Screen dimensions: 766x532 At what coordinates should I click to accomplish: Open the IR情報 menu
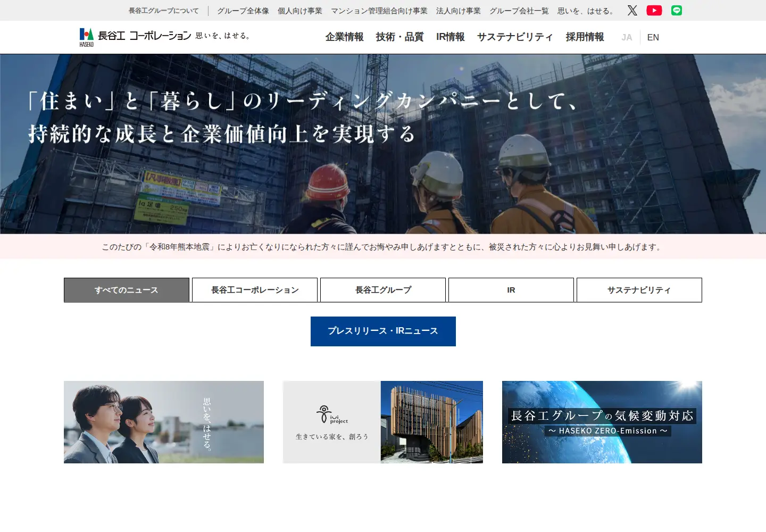coord(451,37)
